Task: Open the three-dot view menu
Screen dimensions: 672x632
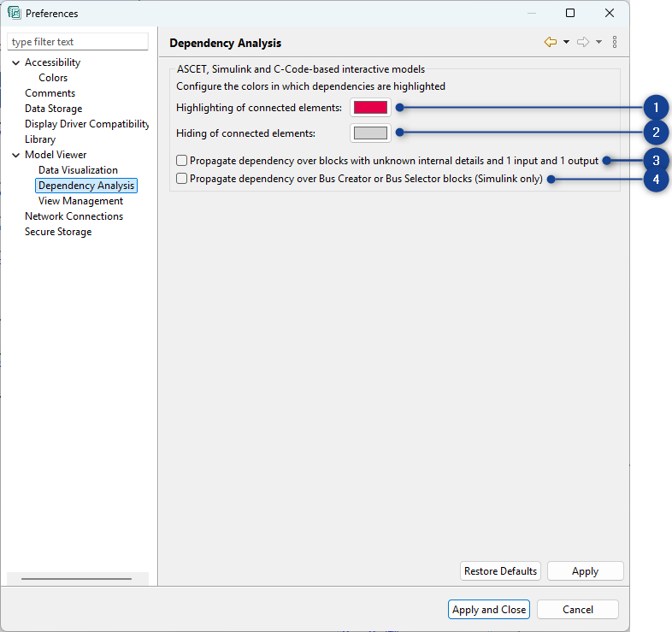Action: click(615, 42)
